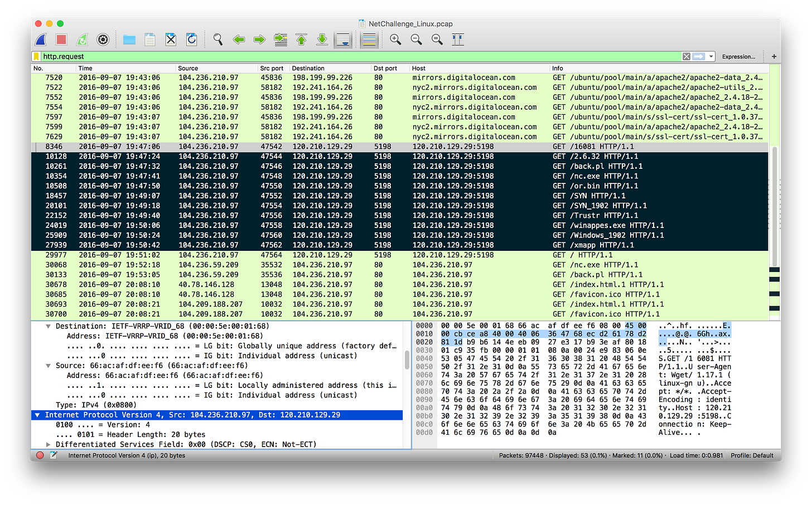Select the Header Length: 20 bytes line
This screenshot has height=505, width=812.
click(x=130, y=435)
